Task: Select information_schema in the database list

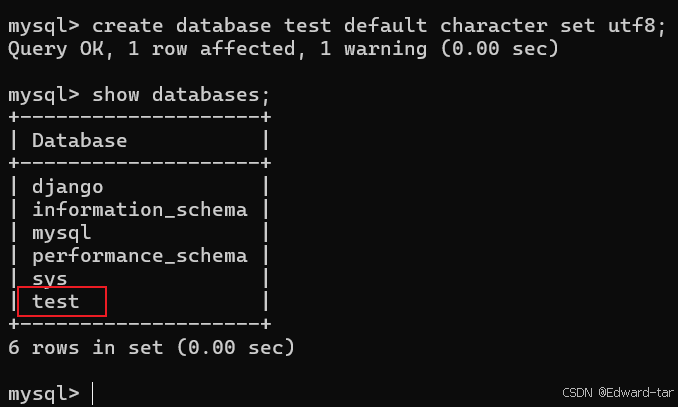Action: (139, 209)
